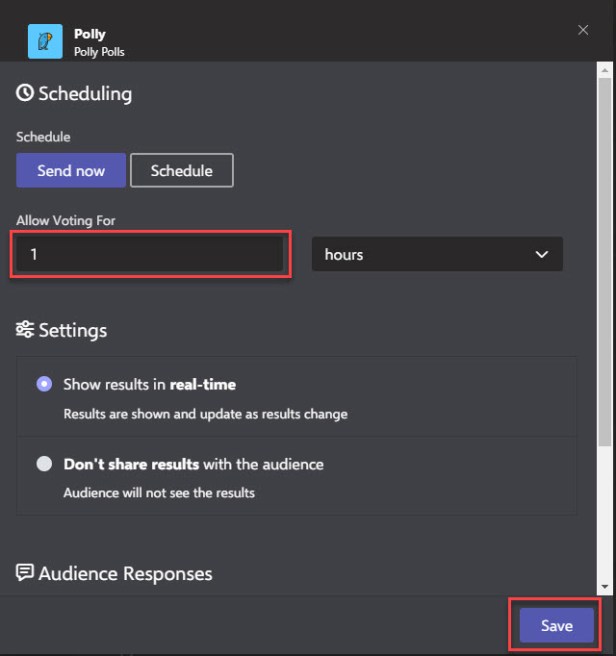Screen dimensions: 616x656
Task: Focus the Allow Voting For number field
Action: pos(151,254)
